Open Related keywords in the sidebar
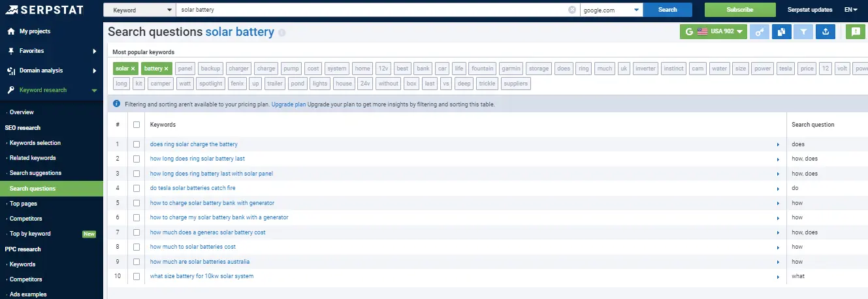 33,158
